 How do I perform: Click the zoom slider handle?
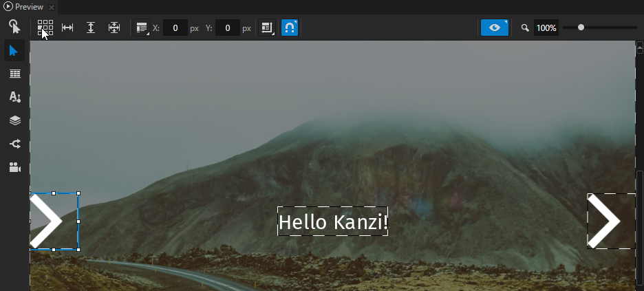581,28
